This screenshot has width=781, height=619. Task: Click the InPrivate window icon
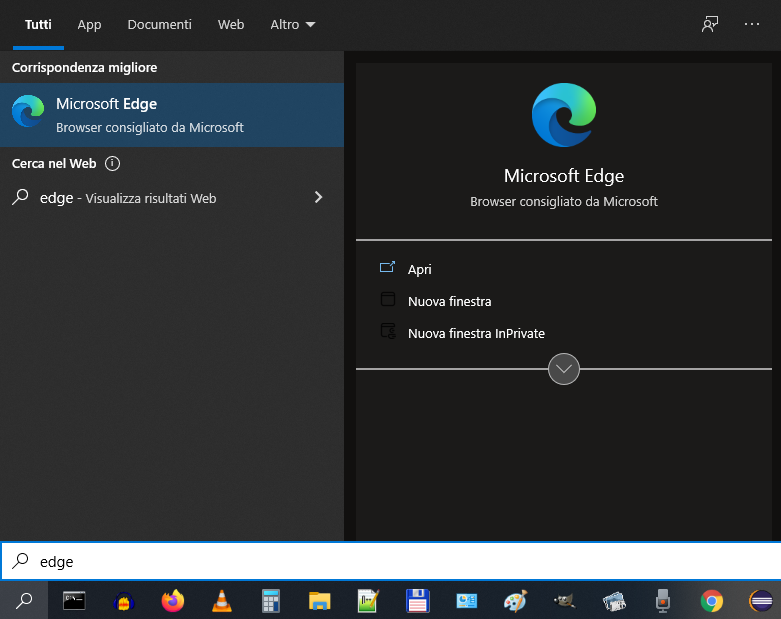pyautogui.click(x=388, y=331)
